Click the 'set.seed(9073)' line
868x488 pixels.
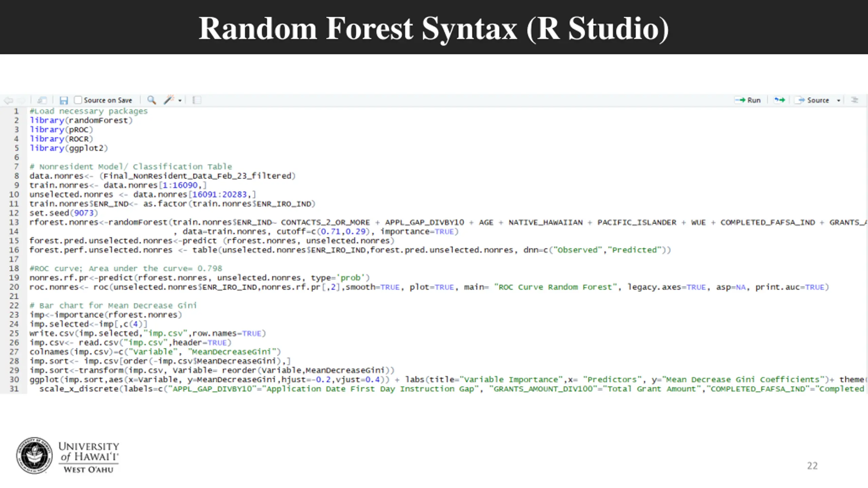[63, 213]
